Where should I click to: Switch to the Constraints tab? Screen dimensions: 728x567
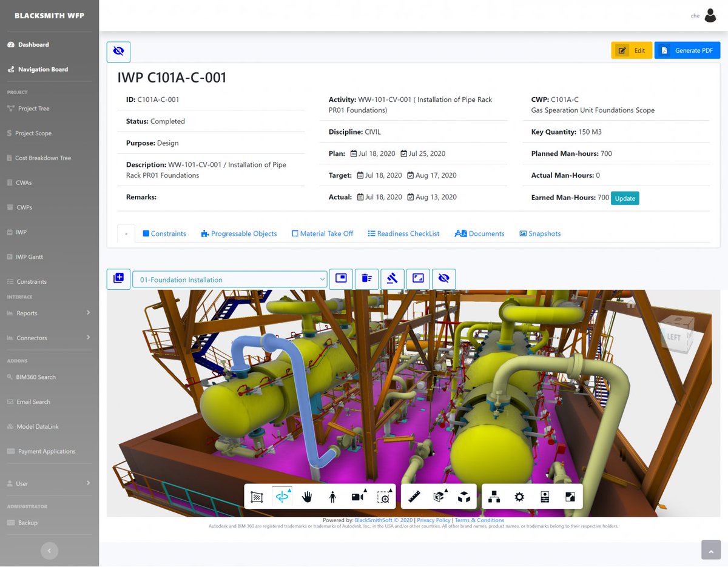tap(164, 233)
